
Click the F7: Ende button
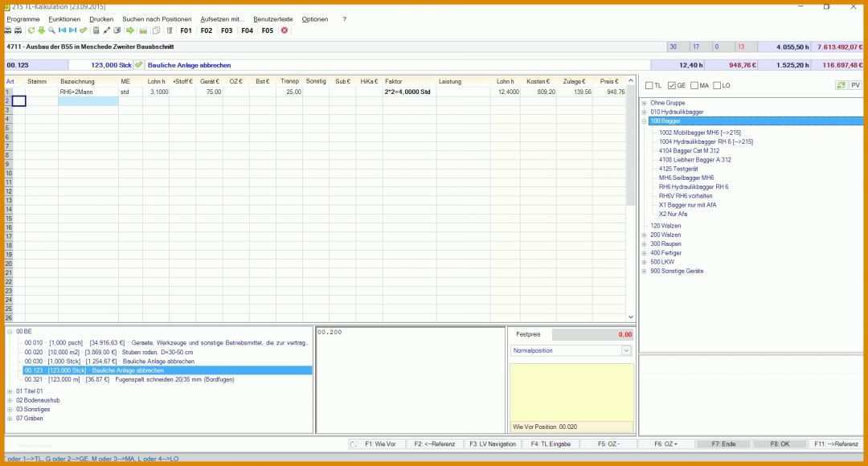click(x=723, y=444)
